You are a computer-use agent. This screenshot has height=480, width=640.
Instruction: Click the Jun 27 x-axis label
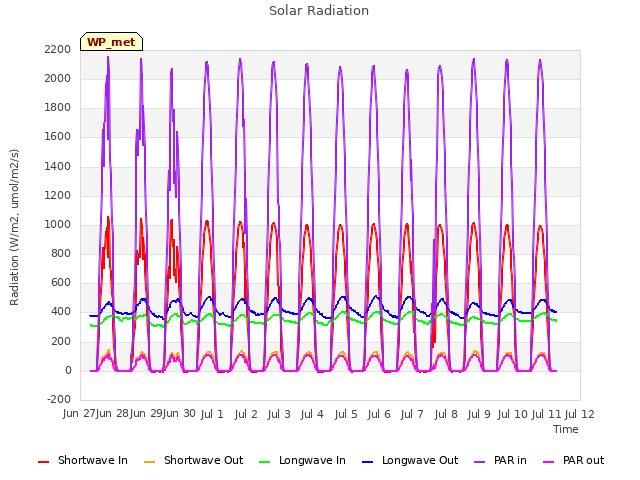point(79,414)
